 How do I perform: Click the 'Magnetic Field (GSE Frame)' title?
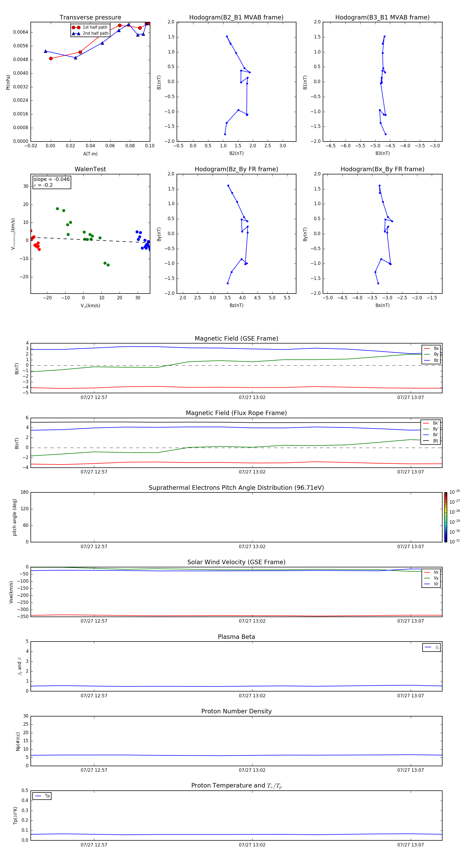236,339
